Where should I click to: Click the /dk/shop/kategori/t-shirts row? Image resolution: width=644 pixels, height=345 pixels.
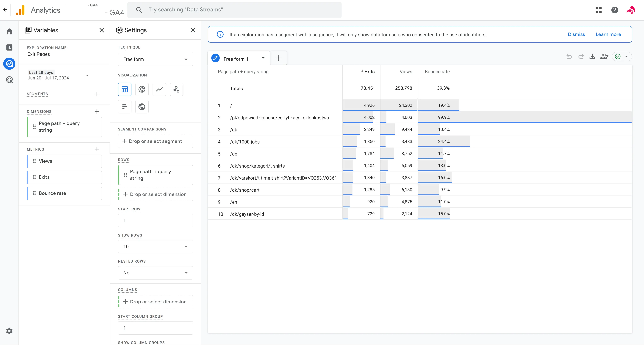point(420,166)
